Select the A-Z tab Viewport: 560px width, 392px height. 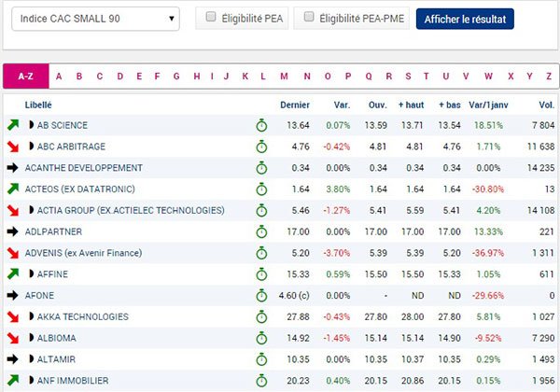(x=26, y=76)
